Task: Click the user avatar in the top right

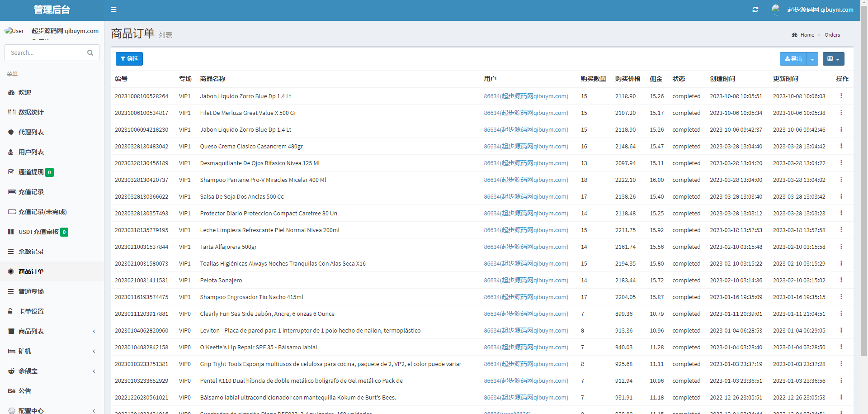Action: point(776,10)
